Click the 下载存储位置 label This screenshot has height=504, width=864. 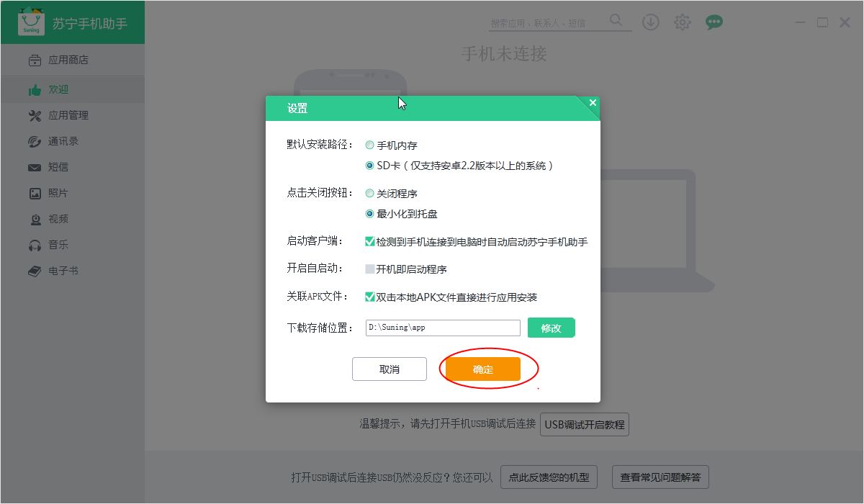point(320,328)
